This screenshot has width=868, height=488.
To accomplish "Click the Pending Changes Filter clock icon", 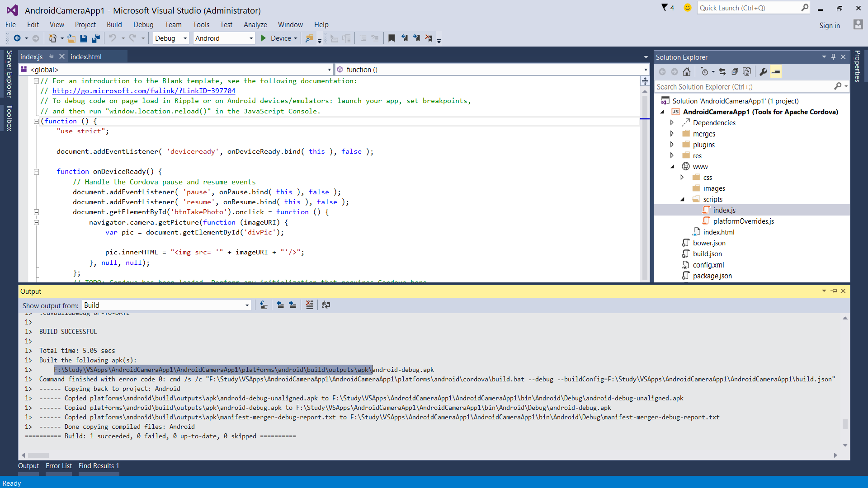I will point(704,71).
